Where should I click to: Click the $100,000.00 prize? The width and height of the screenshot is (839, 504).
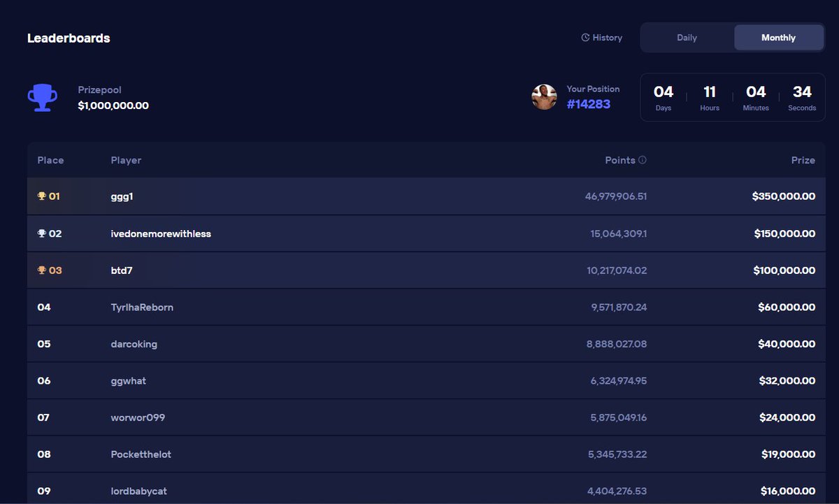784,271
